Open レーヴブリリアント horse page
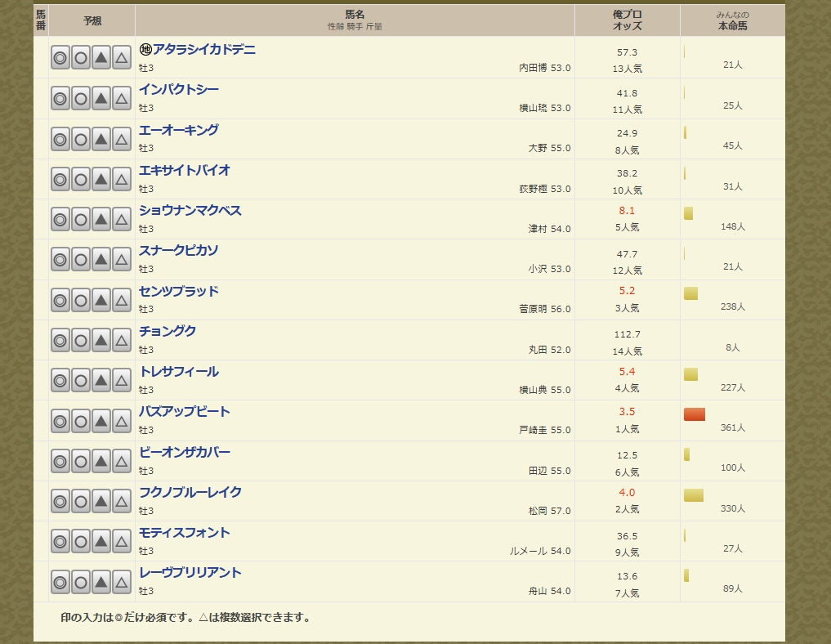Viewport: 831px width, 644px height. tap(190, 573)
